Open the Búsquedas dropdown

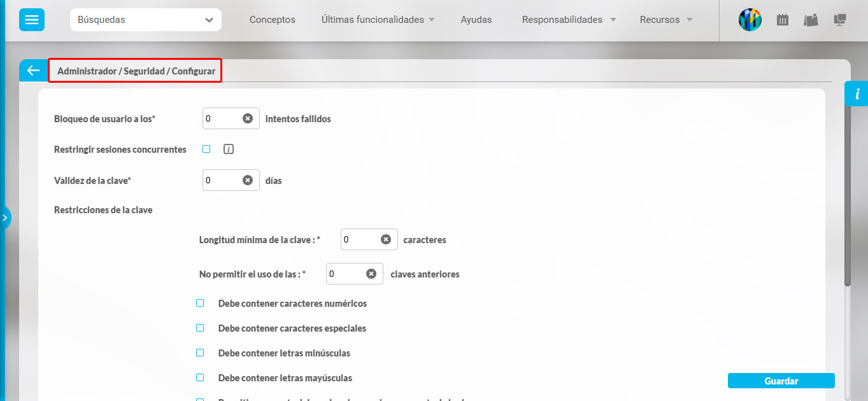[x=145, y=20]
